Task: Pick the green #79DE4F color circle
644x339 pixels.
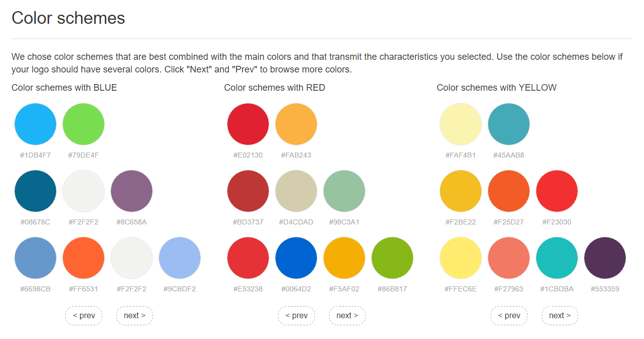Action: point(84,124)
